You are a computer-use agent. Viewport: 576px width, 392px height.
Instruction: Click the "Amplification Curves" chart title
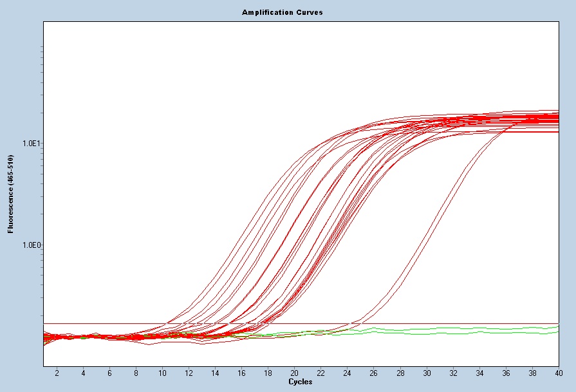(282, 12)
